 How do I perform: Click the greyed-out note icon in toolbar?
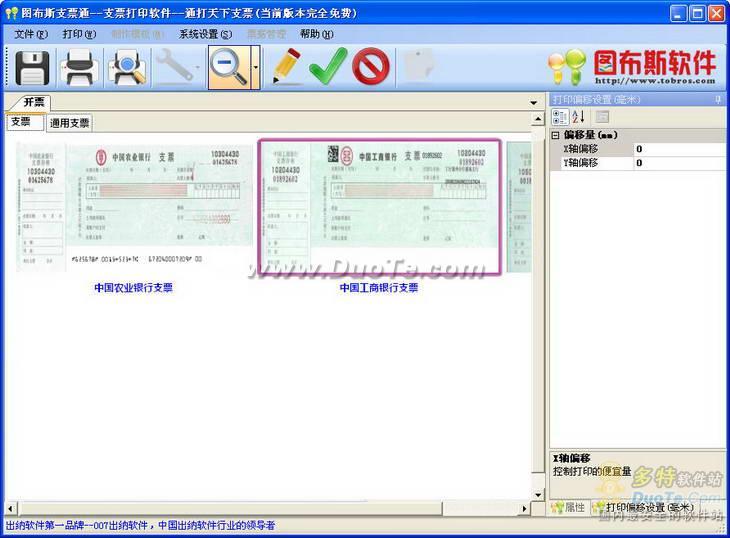420,66
